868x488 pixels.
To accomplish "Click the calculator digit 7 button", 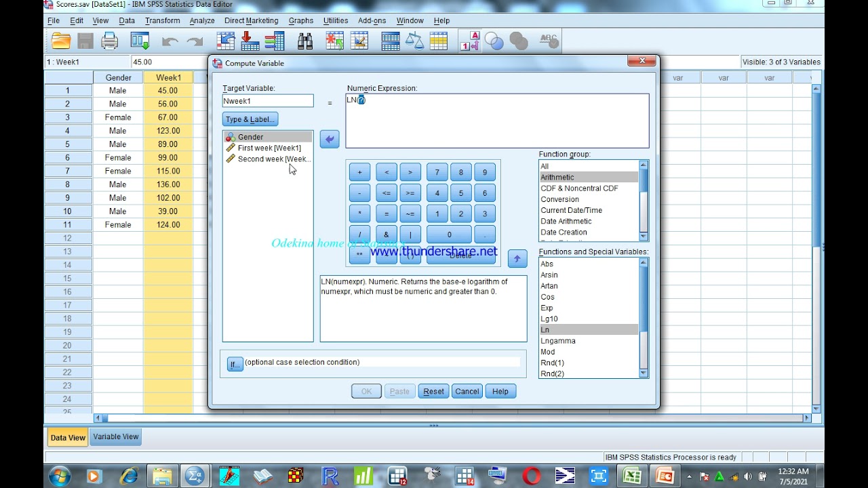I will (437, 172).
